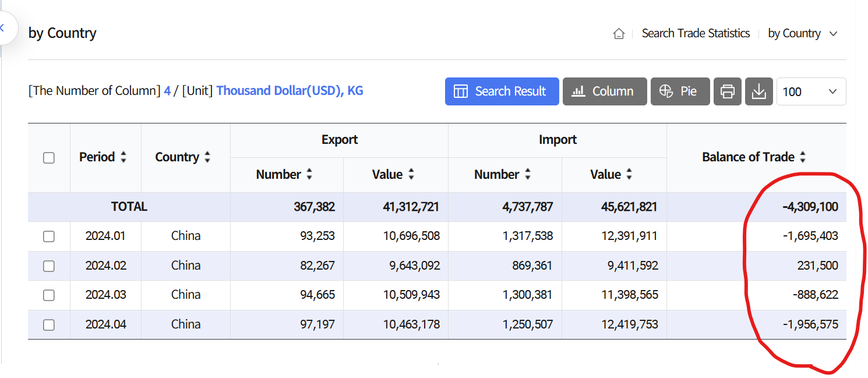Click the home icon in breadcrumb
Screen dimensions: 868x378
pos(619,34)
